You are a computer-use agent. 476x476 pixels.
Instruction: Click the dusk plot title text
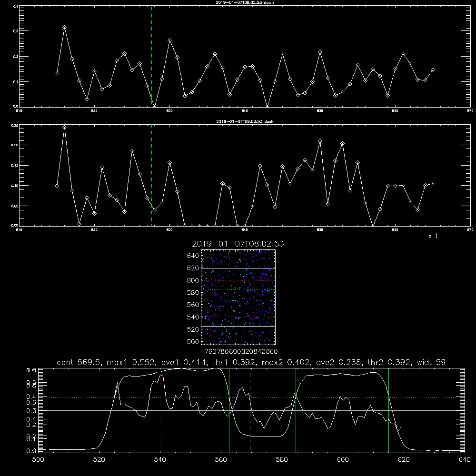[245, 121]
